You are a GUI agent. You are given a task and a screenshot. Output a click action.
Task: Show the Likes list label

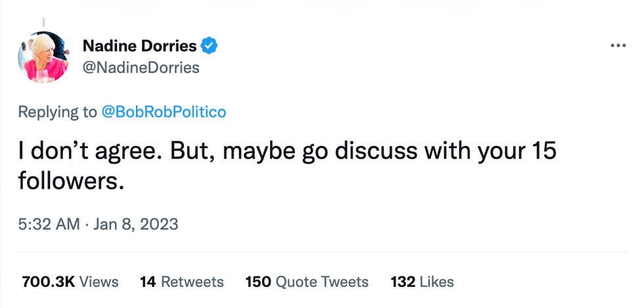point(436,282)
